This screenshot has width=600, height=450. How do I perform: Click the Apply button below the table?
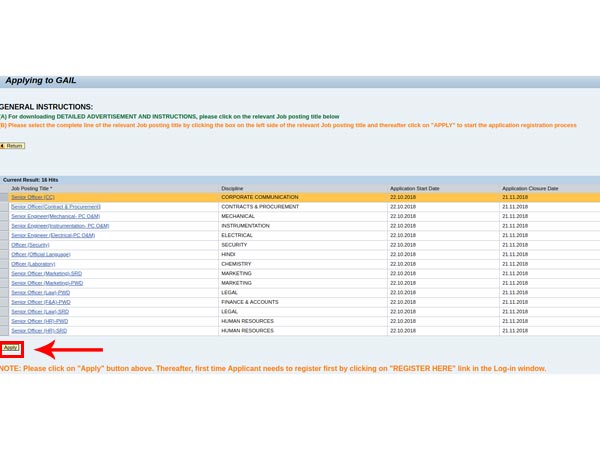coord(11,348)
